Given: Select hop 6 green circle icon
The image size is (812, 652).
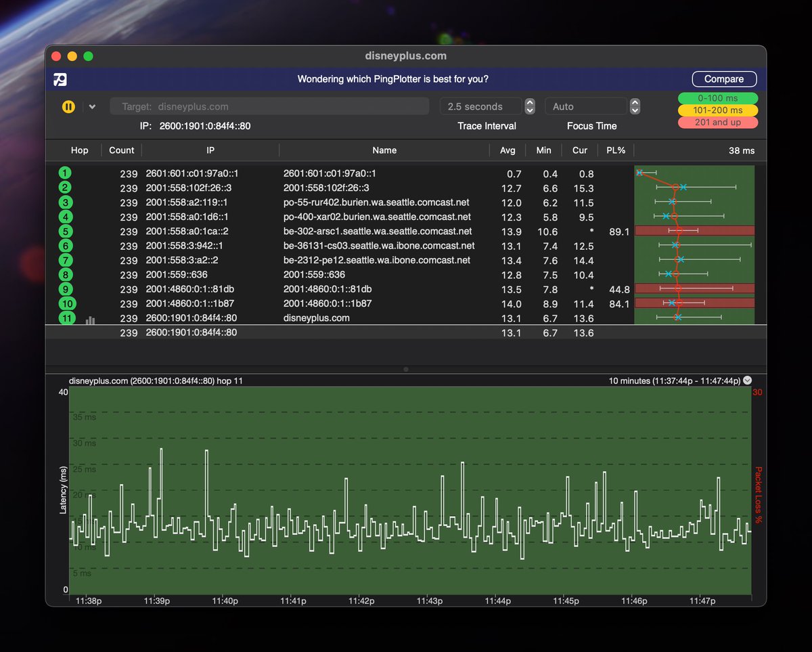Looking at the screenshot, I should (x=65, y=246).
